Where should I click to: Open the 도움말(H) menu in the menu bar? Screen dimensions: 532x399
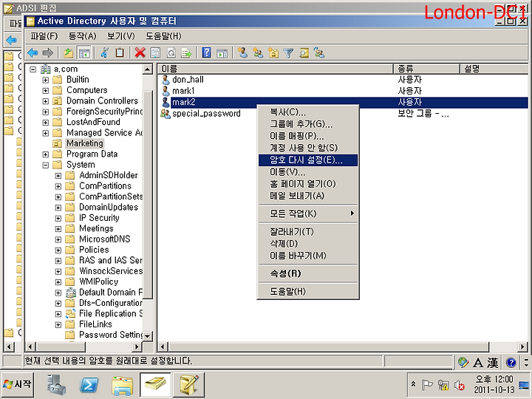[163, 36]
